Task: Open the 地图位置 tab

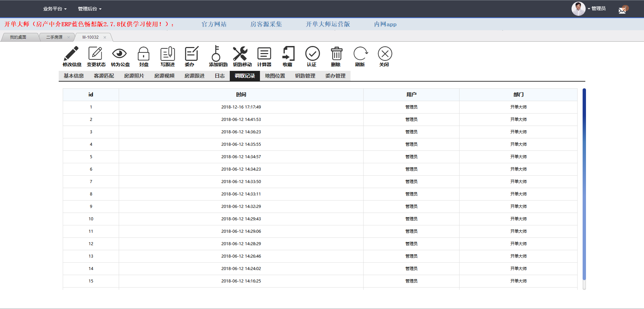Action: [275, 76]
